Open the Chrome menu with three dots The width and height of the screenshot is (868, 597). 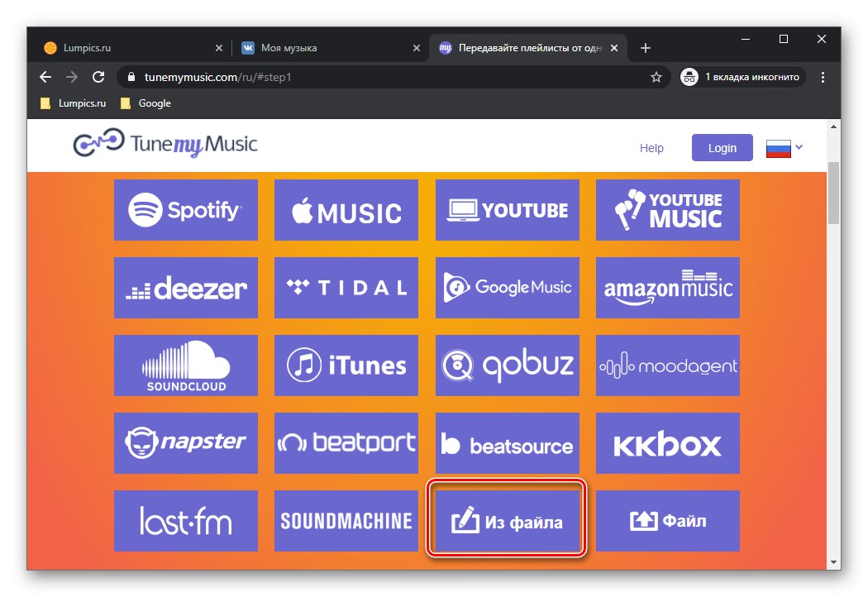(823, 76)
